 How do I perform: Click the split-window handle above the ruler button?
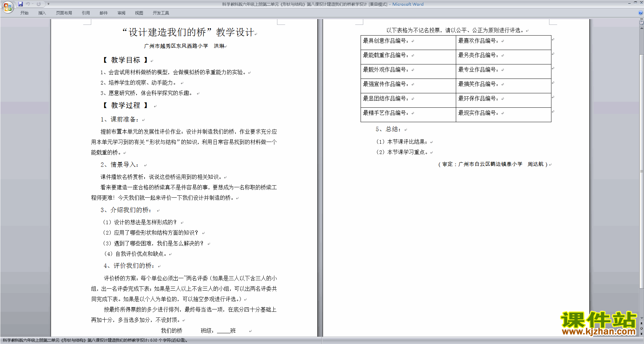pyautogui.click(x=641, y=19)
